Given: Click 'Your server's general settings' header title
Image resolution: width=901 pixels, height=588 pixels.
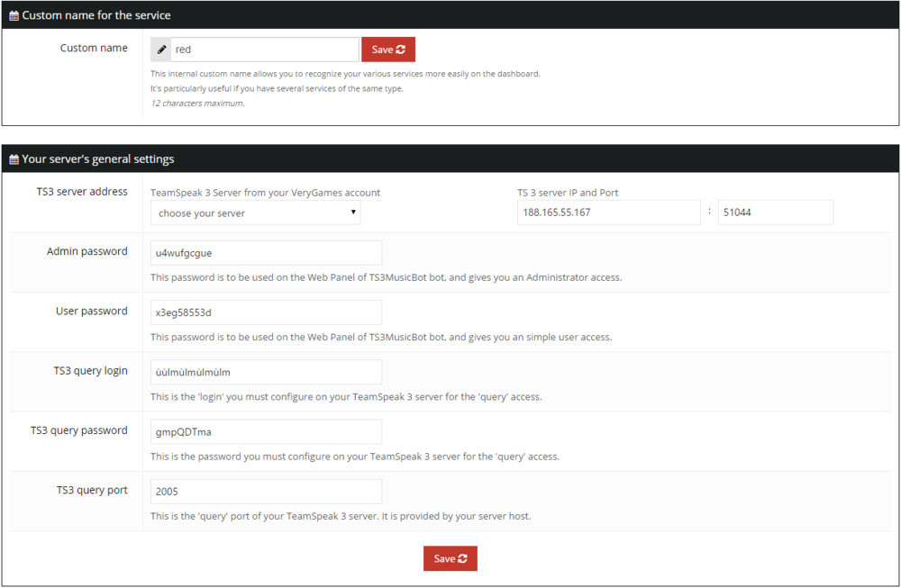Looking at the screenshot, I should (x=98, y=159).
